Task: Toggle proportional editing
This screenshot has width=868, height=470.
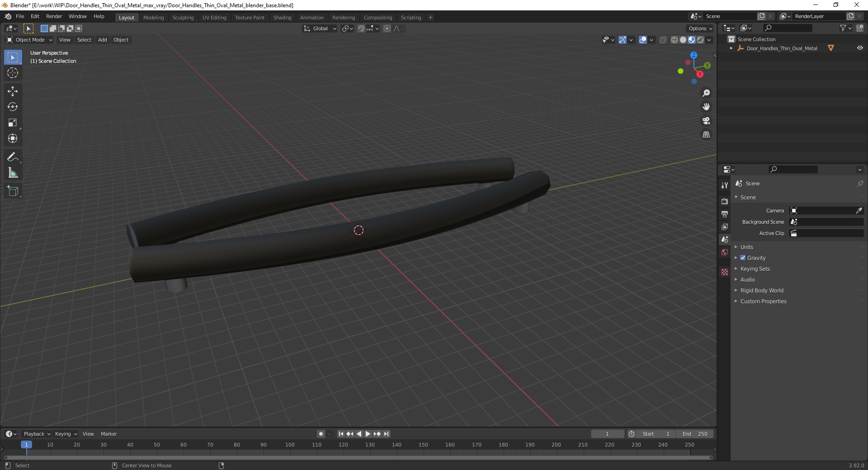Action: coord(387,28)
